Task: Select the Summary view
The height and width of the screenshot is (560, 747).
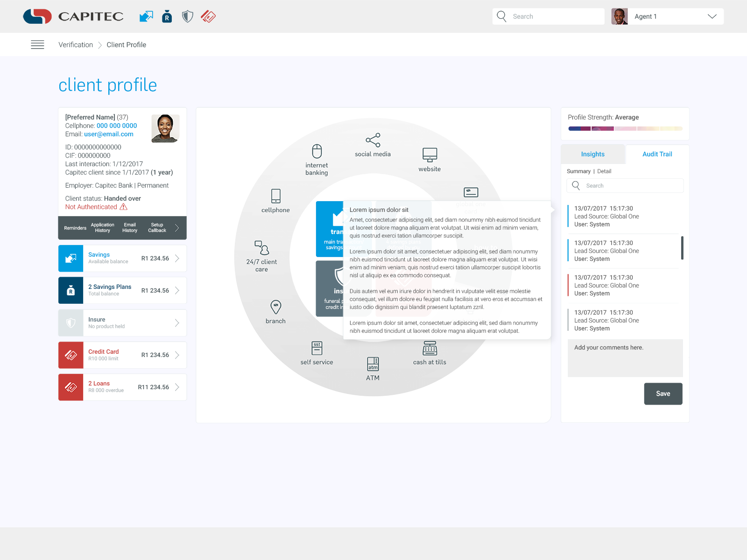Action: click(578, 171)
